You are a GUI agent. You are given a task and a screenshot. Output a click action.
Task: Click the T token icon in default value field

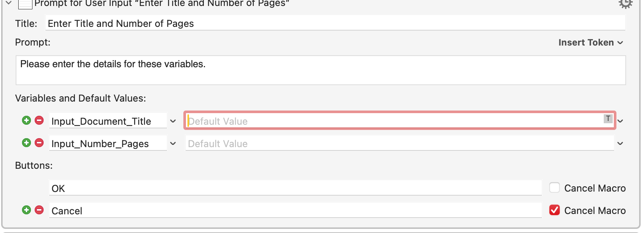[x=608, y=118]
